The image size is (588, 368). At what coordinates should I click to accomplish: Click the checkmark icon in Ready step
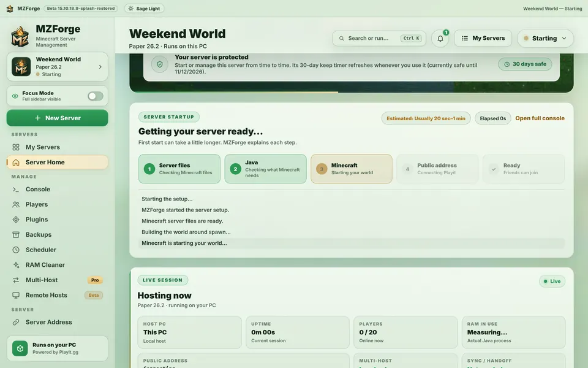coord(494,169)
